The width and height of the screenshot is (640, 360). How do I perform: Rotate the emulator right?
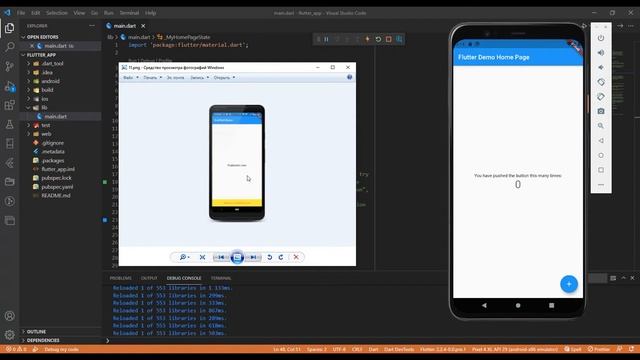tap(601, 97)
